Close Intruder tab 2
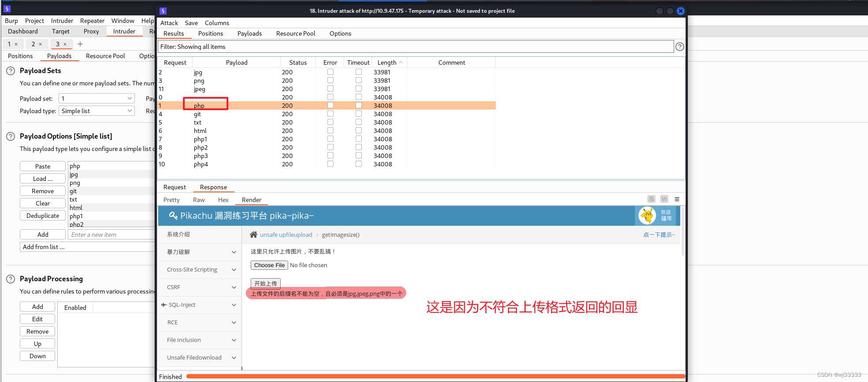 pos(40,44)
